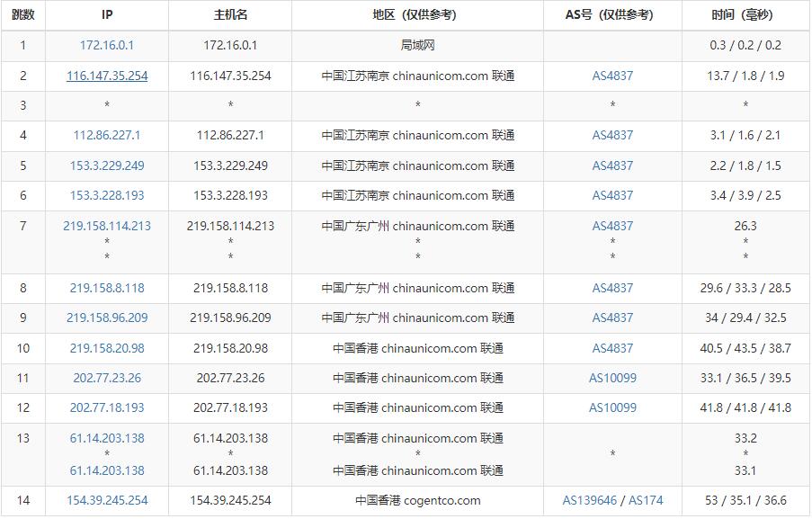The image size is (812, 519).
Task: Click time cell 33.1 / 36.5 / 39.5
Action: [x=745, y=378]
